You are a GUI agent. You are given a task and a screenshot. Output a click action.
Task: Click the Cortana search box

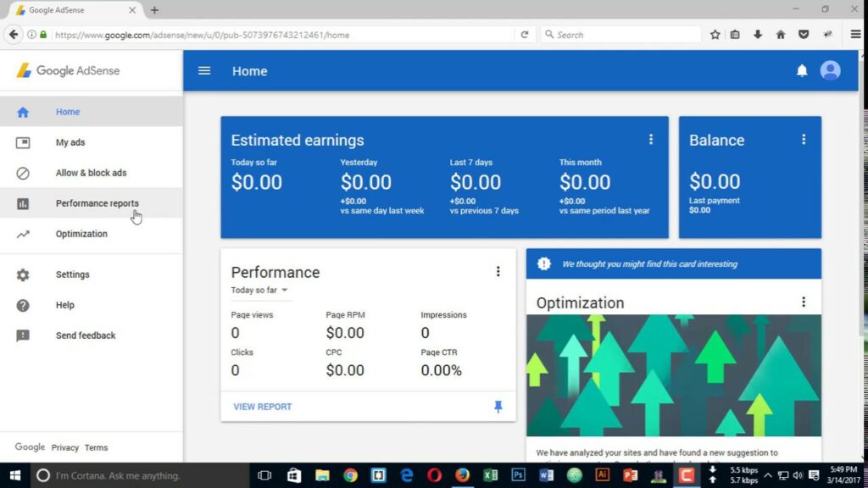tap(140, 475)
